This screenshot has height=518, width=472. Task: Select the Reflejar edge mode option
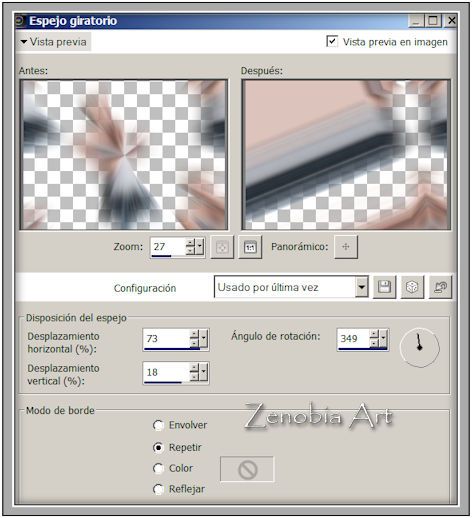[158, 489]
